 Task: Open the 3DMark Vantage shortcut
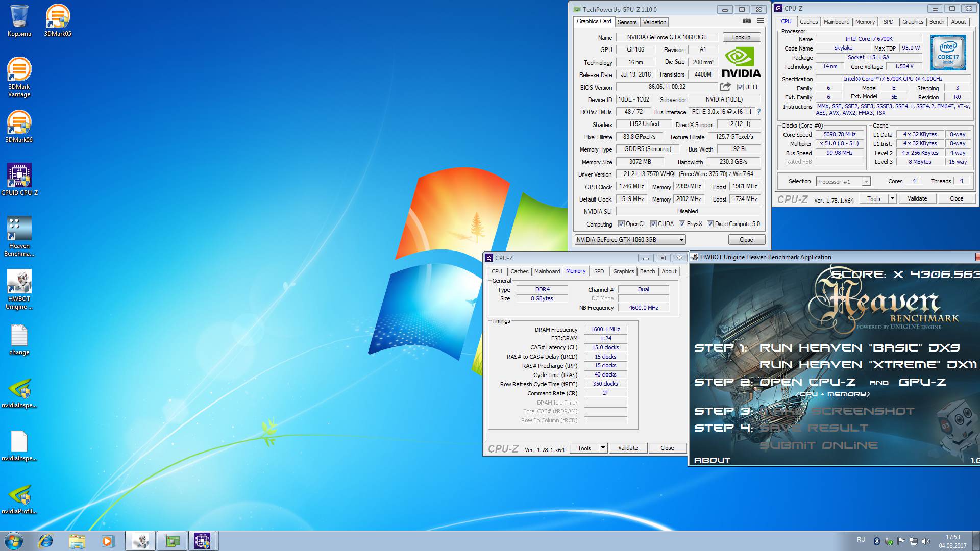tap(19, 77)
